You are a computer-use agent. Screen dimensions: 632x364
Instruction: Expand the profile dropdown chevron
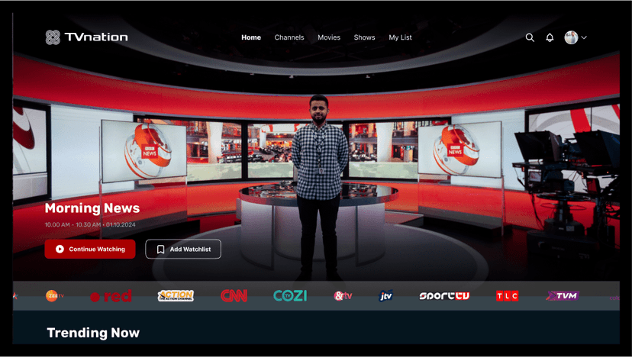tap(584, 37)
